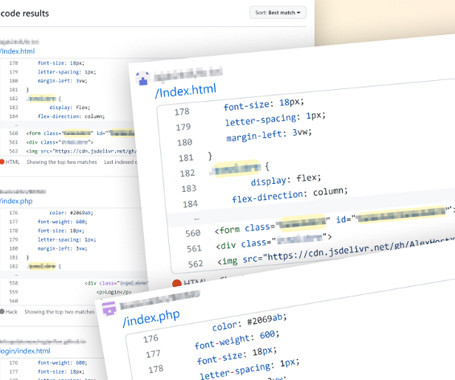This screenshot has width=455, height=380.
Task: Select line number 184 in small /index.html result
Action: 14,116
